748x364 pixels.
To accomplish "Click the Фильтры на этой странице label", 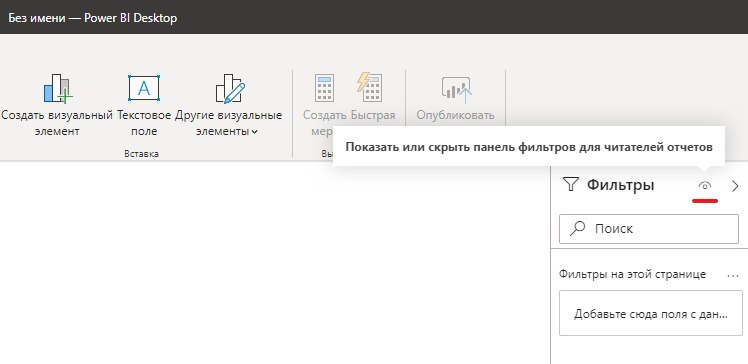I will click(x=632, y=274).
